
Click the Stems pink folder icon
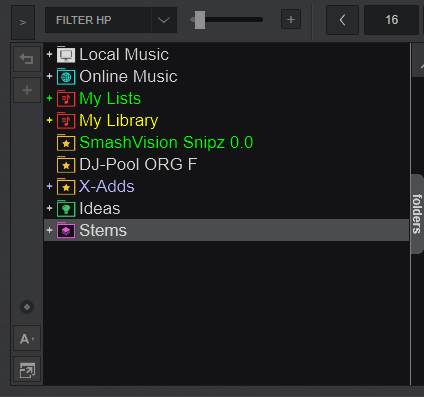(x=66, y=230)
